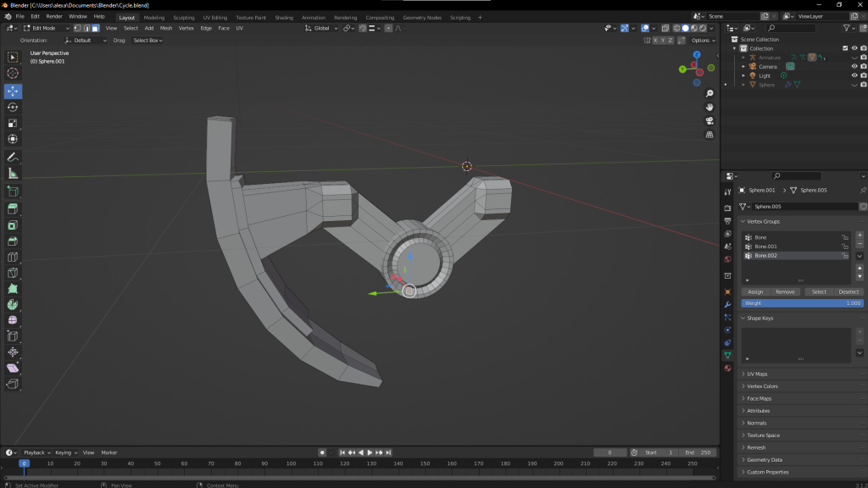Click the vertex group Weight slider

[x=802, y=302]
